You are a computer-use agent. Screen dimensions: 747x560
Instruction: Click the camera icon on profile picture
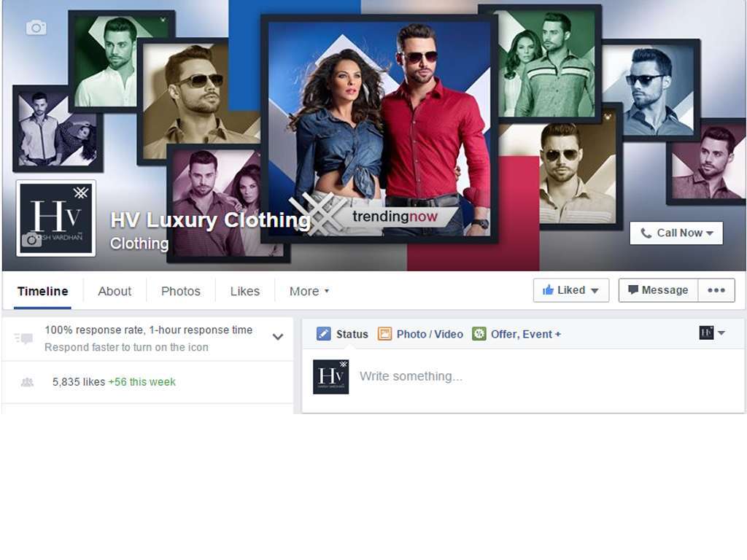point(31,240)
